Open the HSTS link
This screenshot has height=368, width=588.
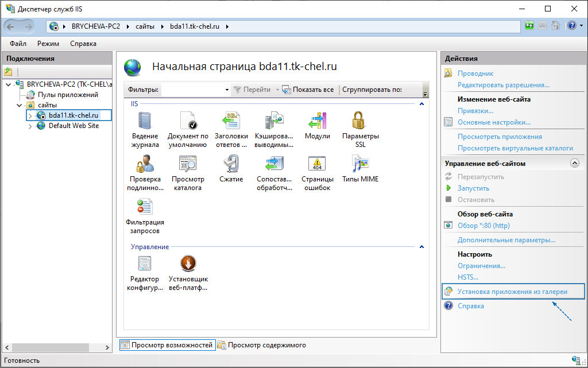pos(467,277)
